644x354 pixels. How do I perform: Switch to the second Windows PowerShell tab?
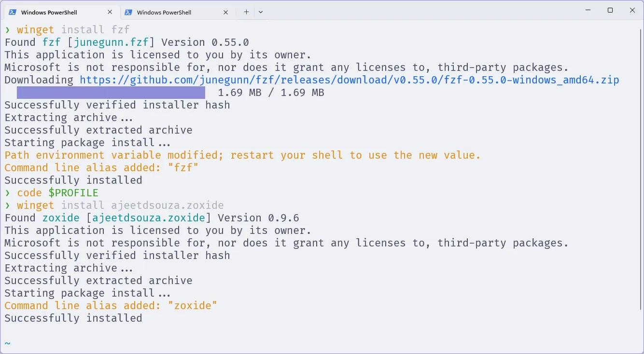pos(177,12)
